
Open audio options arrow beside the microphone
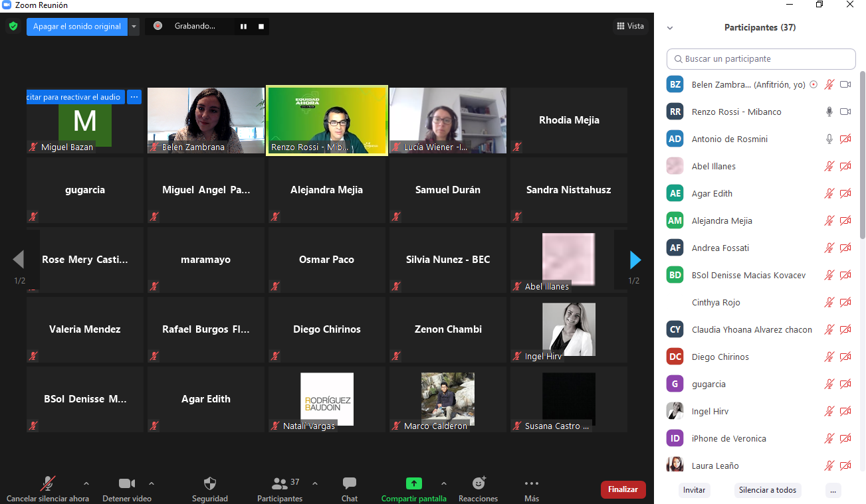point(86,483)
